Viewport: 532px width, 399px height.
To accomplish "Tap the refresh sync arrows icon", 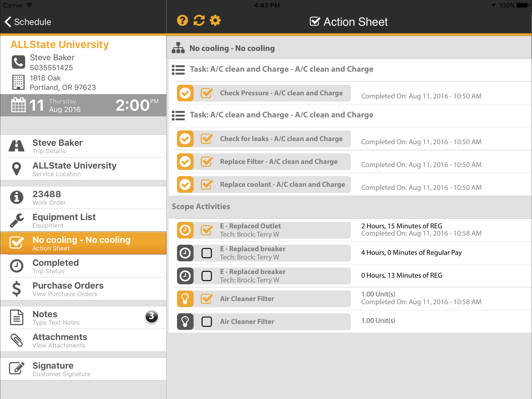I will click(x=199, y=21).
